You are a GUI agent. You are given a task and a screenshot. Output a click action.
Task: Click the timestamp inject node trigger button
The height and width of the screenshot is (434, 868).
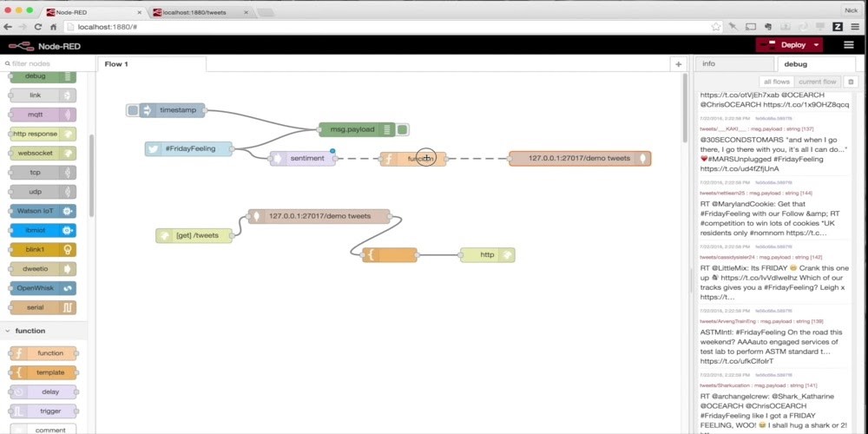133,110
